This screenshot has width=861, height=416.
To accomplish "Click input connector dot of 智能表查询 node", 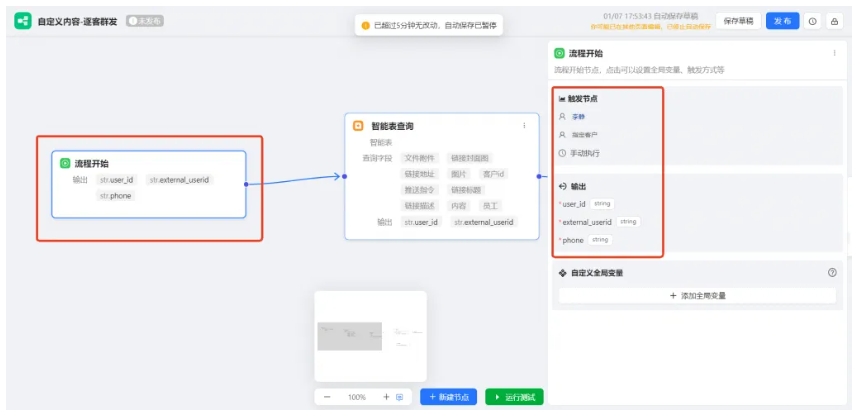I will coord(344,176).
